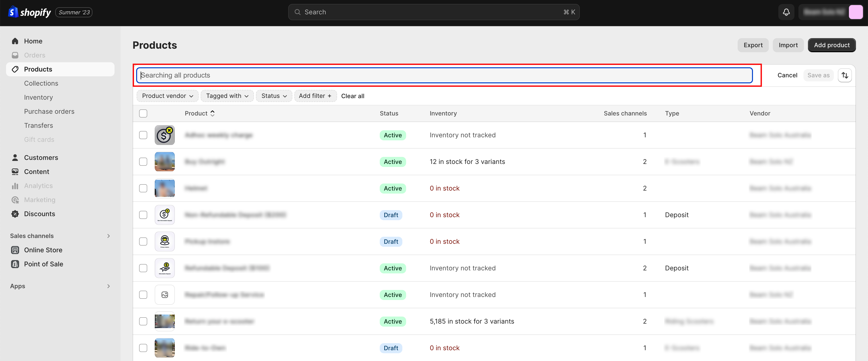Click the Customers person icon
Viewport: 868px width, 361px height.
15,158
